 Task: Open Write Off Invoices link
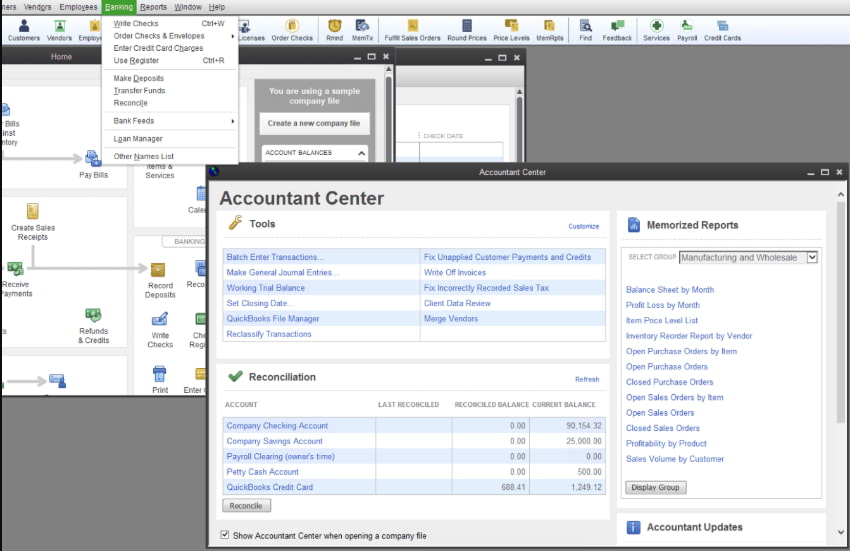[x=455, y=272]
